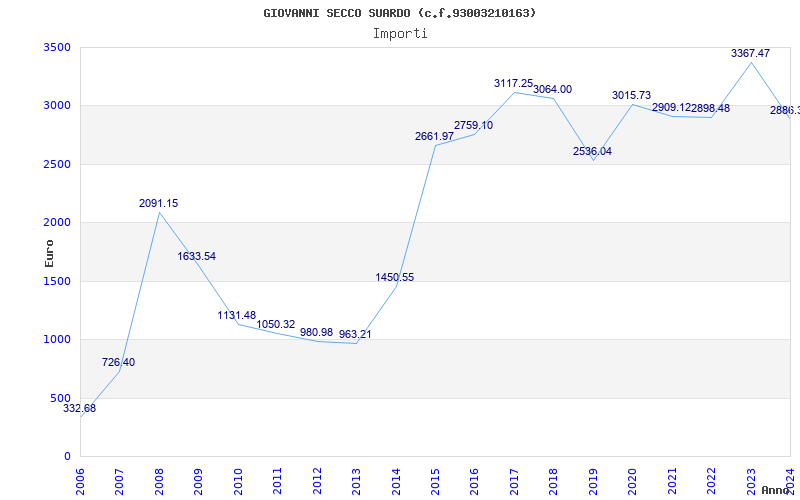Screen dimensions: 800x500
Task: Click the Anno axis label
Action: tap(776, 490)
